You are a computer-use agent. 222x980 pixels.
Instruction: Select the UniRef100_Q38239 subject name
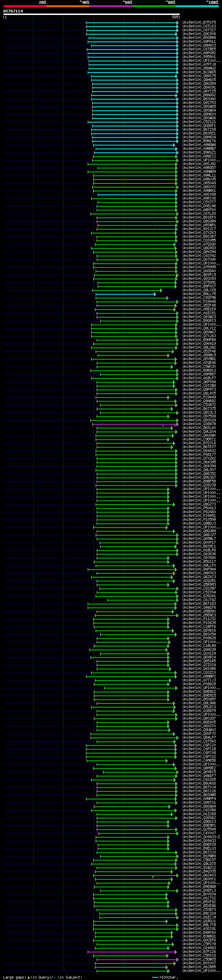click(x=199, y=485)
